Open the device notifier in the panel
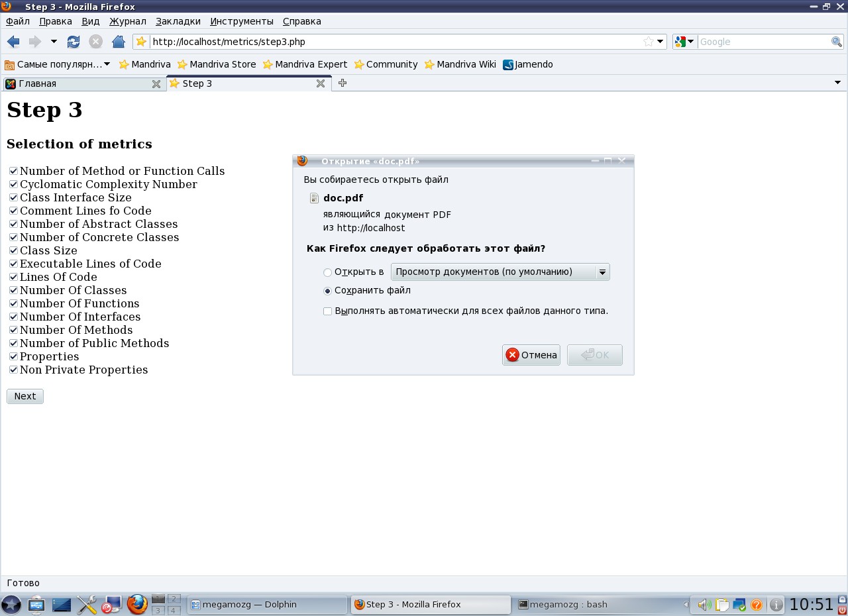 (36, 604)
